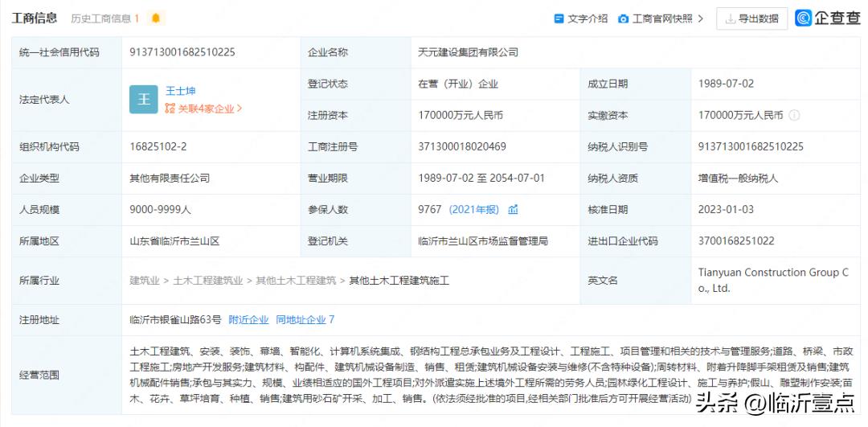Viewport: 868px width, 427px height.
Task: Open legal representative 王士坤 link
Action: 181,91
